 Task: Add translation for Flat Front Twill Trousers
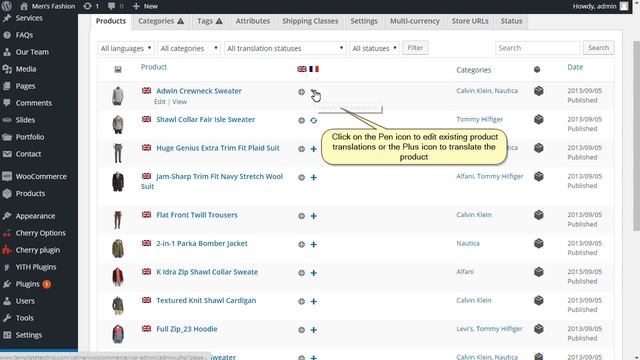[313, 216]
